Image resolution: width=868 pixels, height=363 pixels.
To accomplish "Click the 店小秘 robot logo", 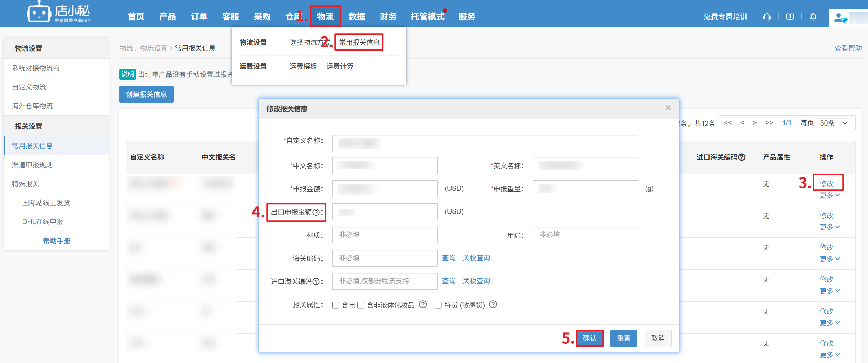I will tap(39, 13).
